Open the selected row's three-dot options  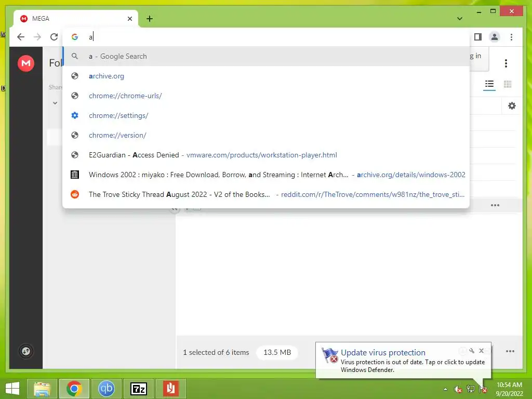coord(495,205)
